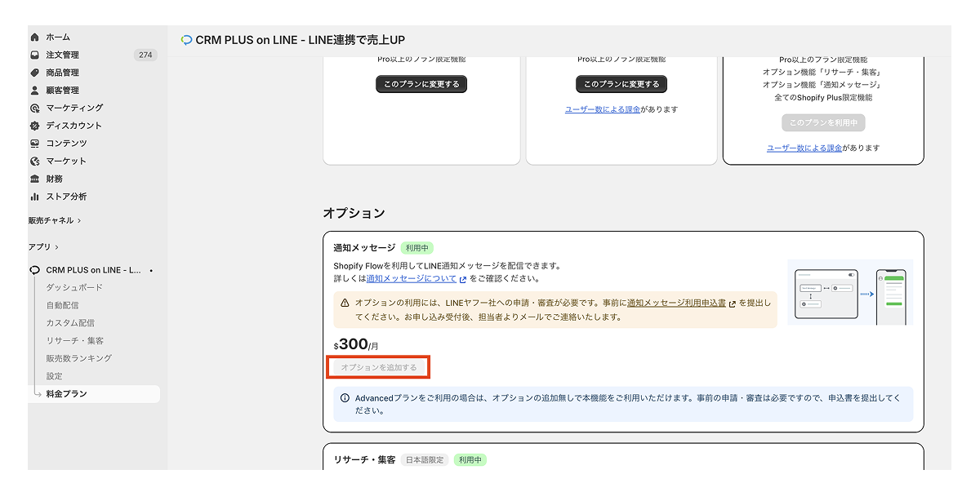Click オプション機能「リサーチ・集客」 text in plan card
Viewport: 980px width, 492px height.
point(823,72)
